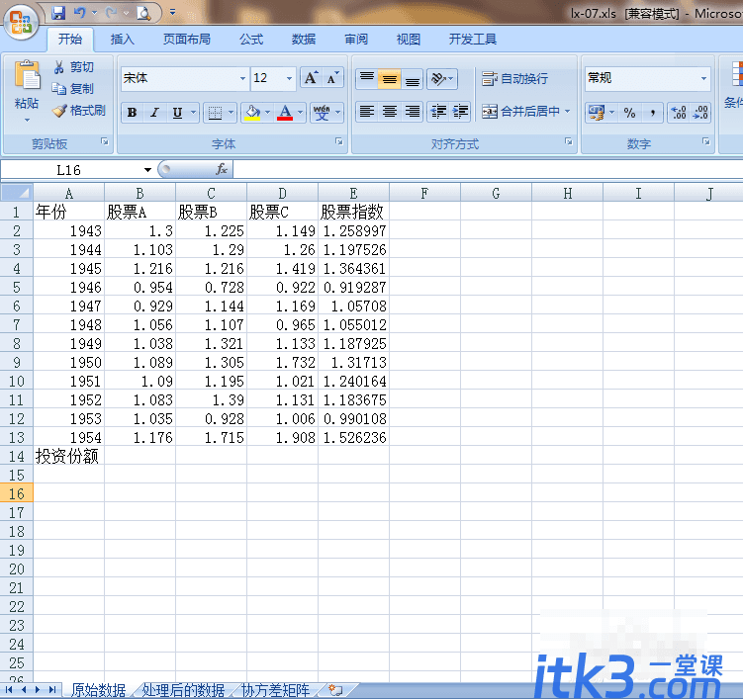Open alignment dialog launcher

[568, 141]
